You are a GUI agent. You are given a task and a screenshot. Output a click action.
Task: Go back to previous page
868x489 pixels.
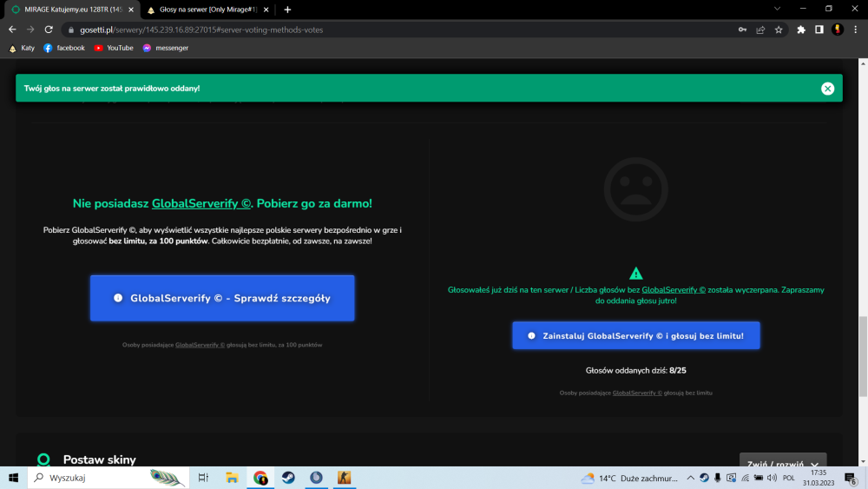point(12,30)
